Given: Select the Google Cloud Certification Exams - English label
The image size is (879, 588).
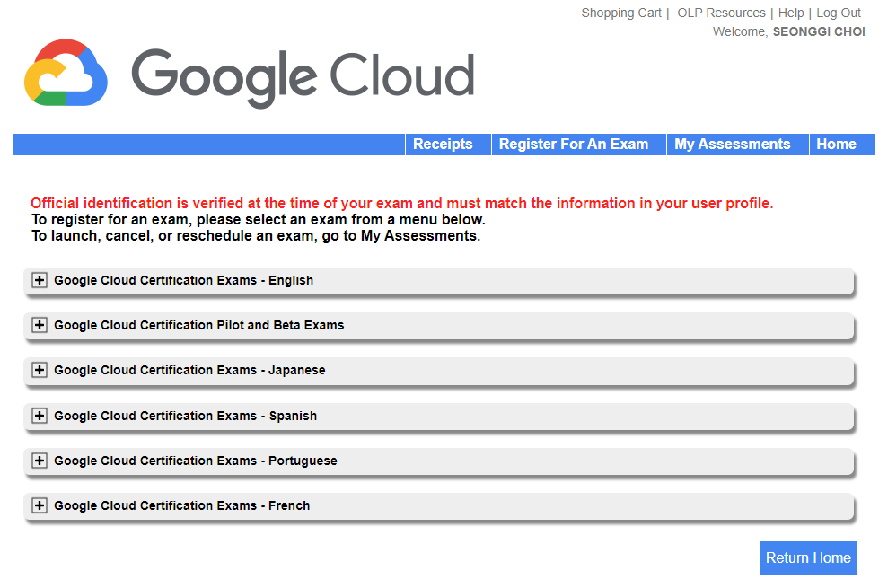Looking at the screenshot, I should pos(183,280).
